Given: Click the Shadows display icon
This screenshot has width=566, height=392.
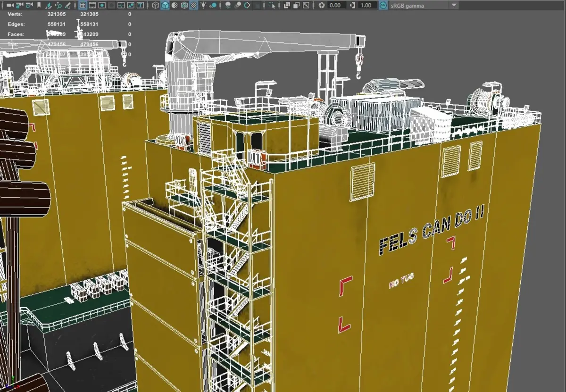Looking at the screenshot, I should 213,5.
